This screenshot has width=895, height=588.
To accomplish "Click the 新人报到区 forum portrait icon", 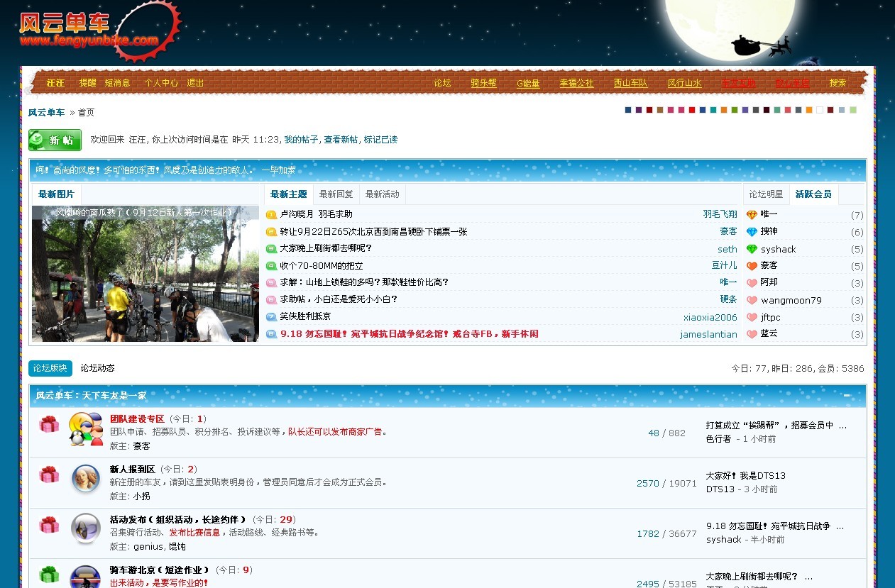I will click(x=86, y=479).
